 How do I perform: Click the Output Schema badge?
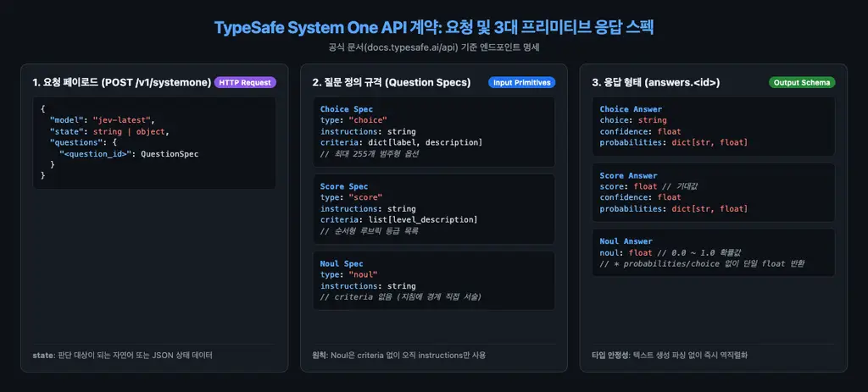coord(802,82)
